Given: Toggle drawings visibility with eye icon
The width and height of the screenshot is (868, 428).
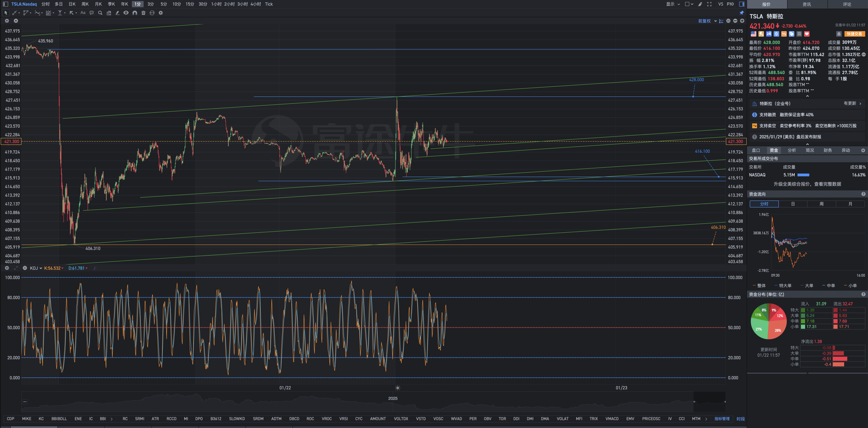Looking at the screenshot, I should click(126, 13).
